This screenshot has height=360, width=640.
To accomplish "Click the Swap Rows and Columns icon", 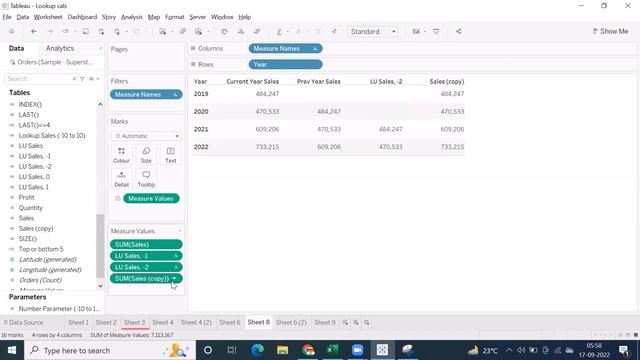I will click(224, 31).
